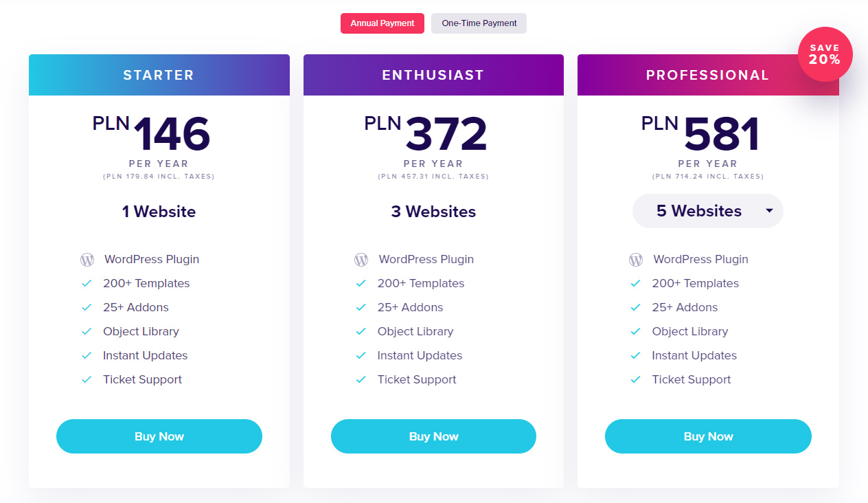868x503 pixels.
Task: Buy Now for the Enthusiast plan
Action: tap(433, 436)
